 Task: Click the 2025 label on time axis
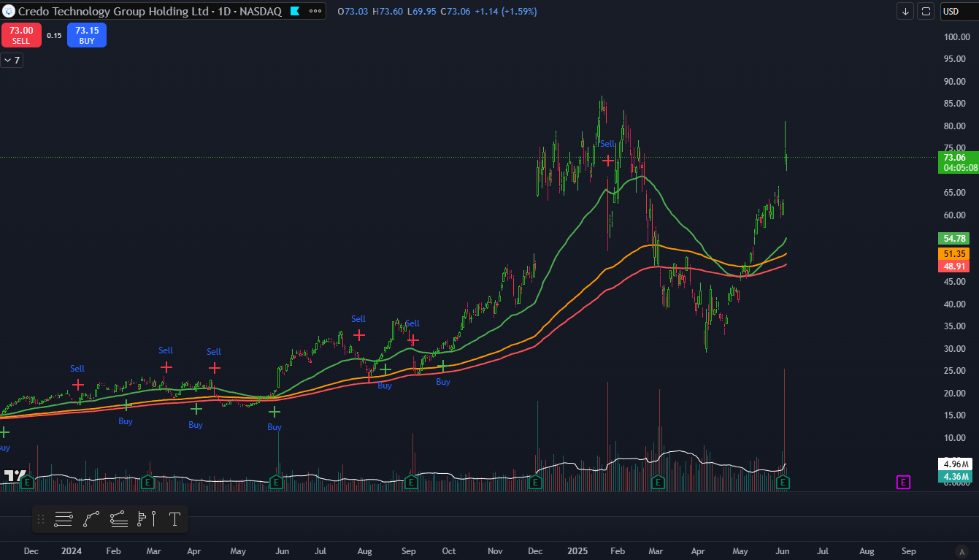pos(578,551)
